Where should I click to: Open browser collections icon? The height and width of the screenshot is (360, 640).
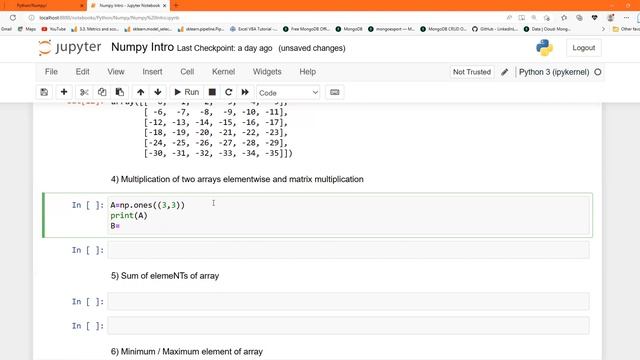click(x=579, y=18)
